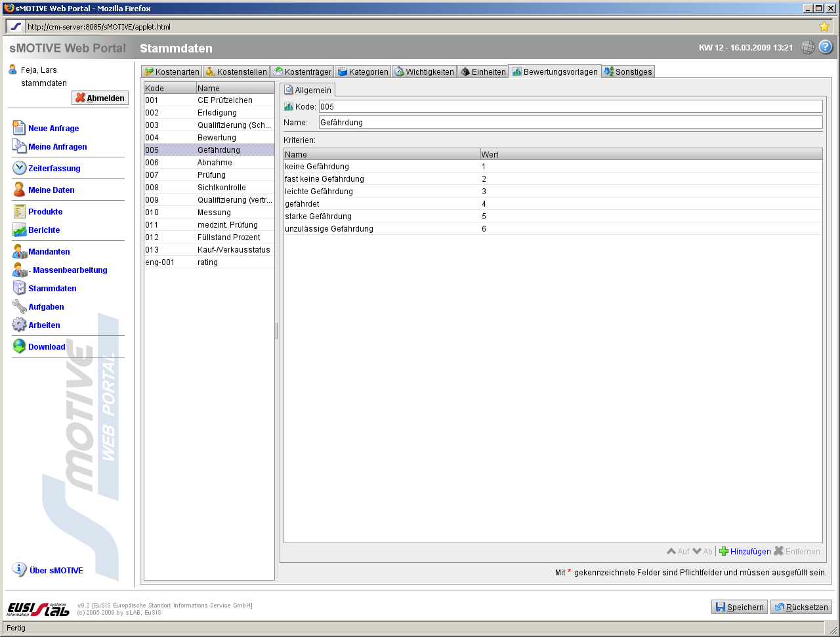The height and width of the screenshot is (637, 840).
Task: Click the Stammdaten cabinet icon
Action: 19,288
